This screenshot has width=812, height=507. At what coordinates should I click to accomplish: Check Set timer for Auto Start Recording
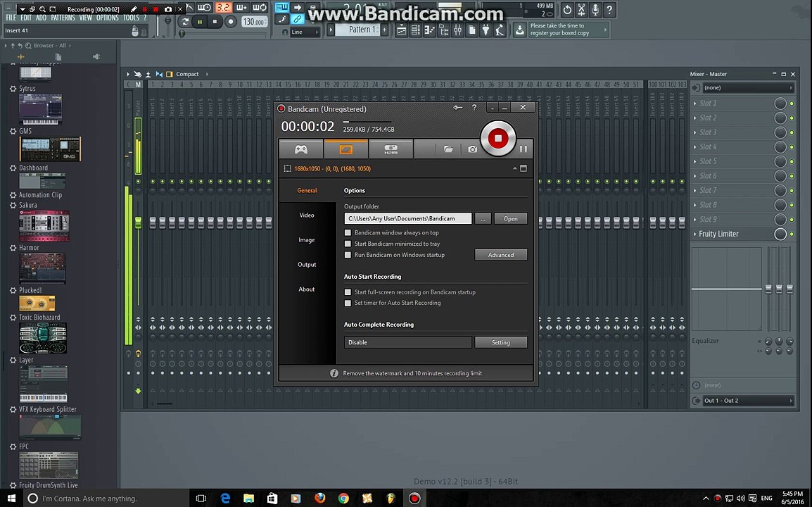click(348, 303)
